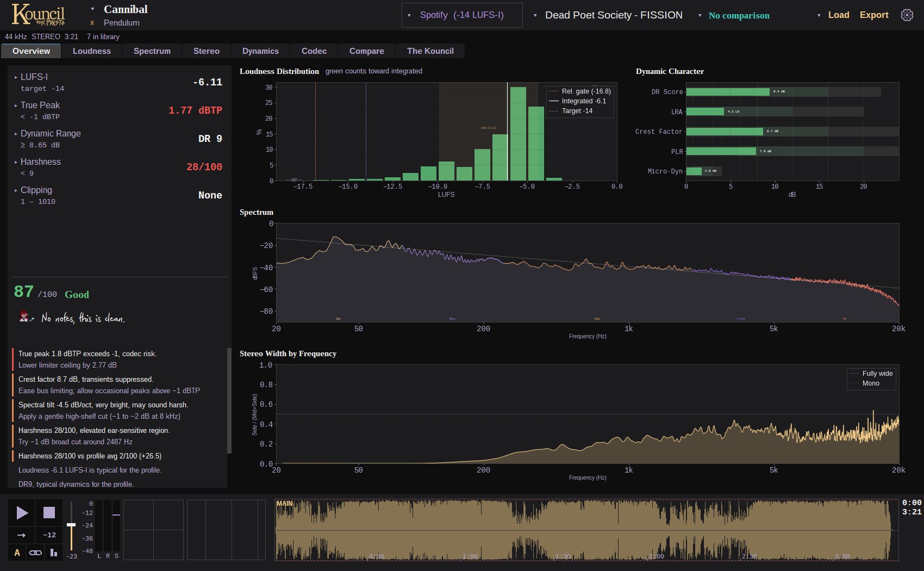
Task: Click the Export button
Action: point(874,15)
